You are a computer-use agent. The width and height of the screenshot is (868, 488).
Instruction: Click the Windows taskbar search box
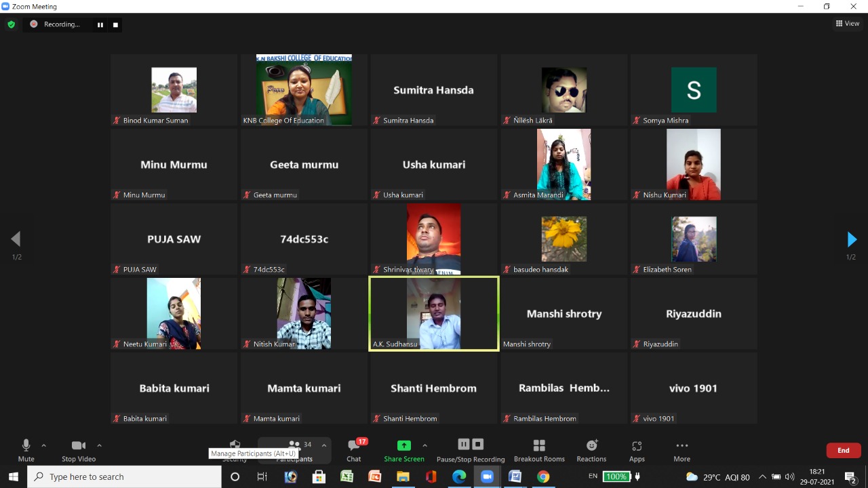[125, 476]
